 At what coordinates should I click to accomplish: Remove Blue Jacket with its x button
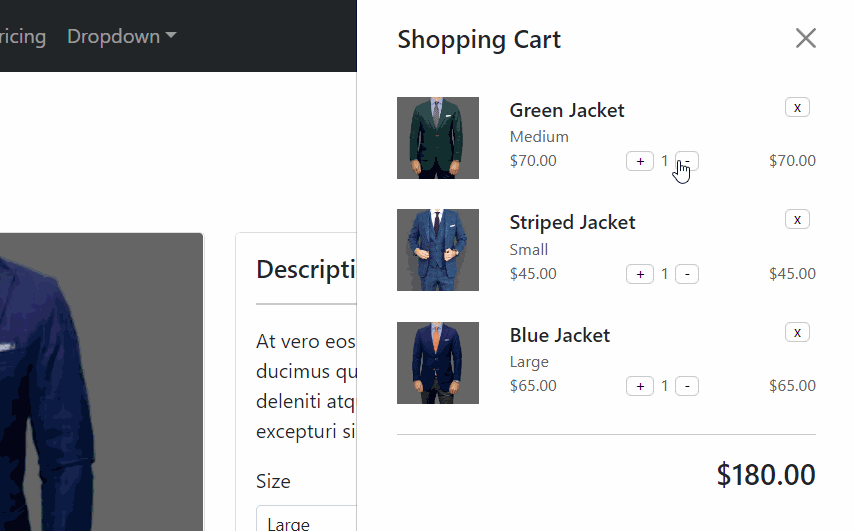tap(797, 332)
